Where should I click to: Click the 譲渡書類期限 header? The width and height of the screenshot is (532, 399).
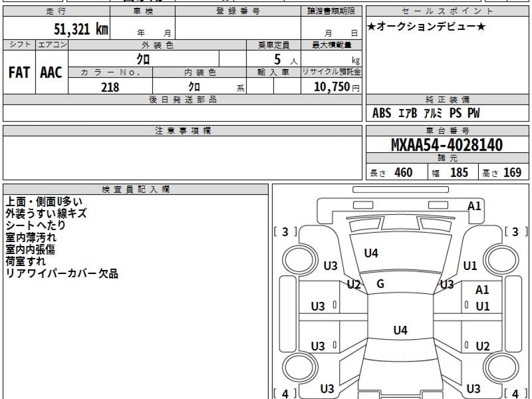331,12
